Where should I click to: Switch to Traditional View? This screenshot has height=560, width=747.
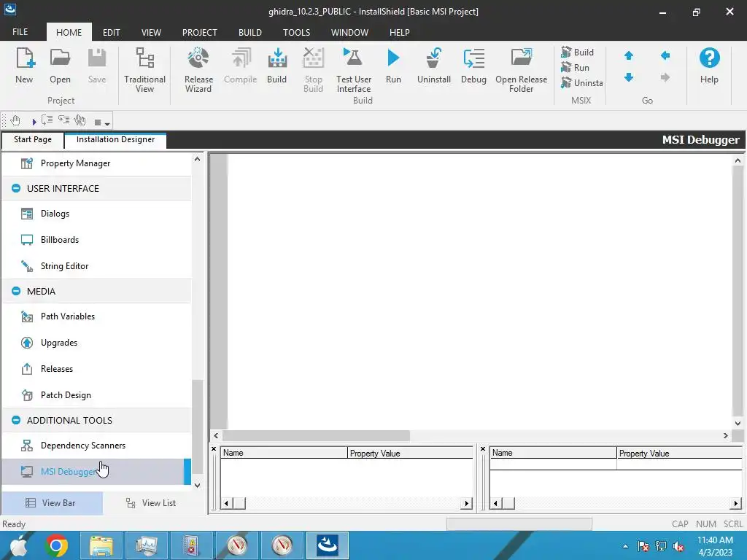point(144,69)
